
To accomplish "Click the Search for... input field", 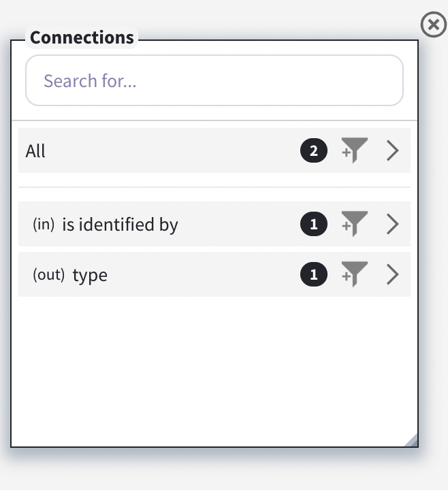I will click(x=214, y=81).
